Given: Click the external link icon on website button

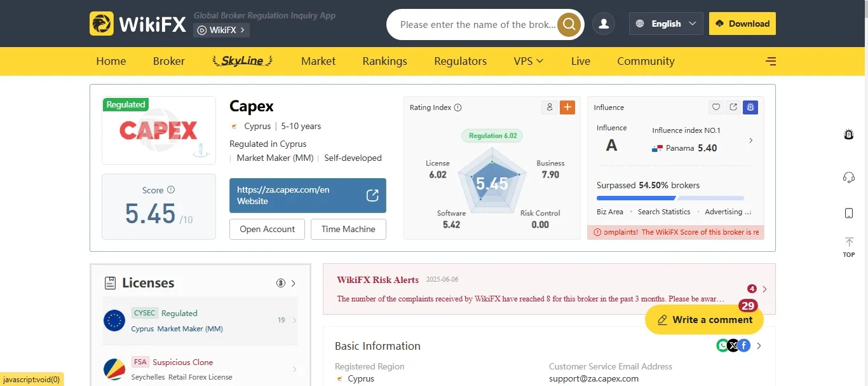Looking at the screenshot, I should [x=372, y=195].
